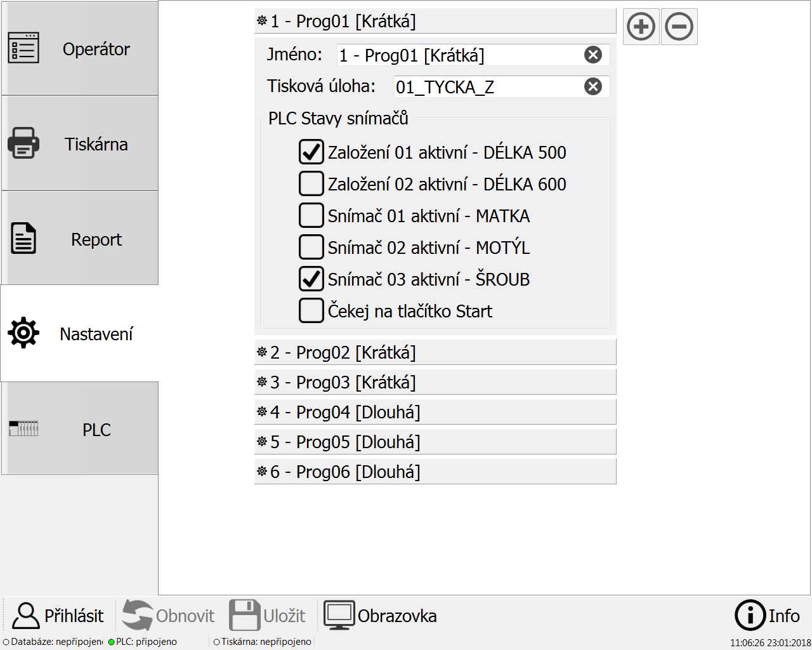Remove a program with the minus icon
This screenshot has height=650, width=812.
point(679,27)
